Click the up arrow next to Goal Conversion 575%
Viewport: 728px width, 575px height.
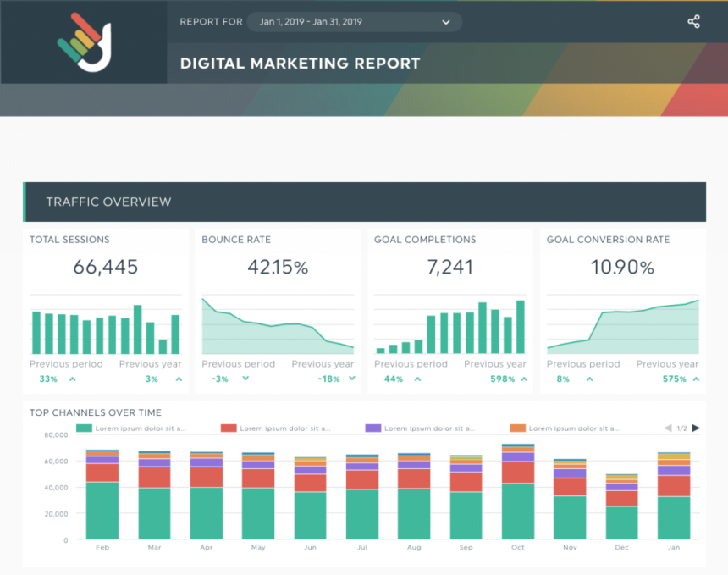(x=697, y=379)
